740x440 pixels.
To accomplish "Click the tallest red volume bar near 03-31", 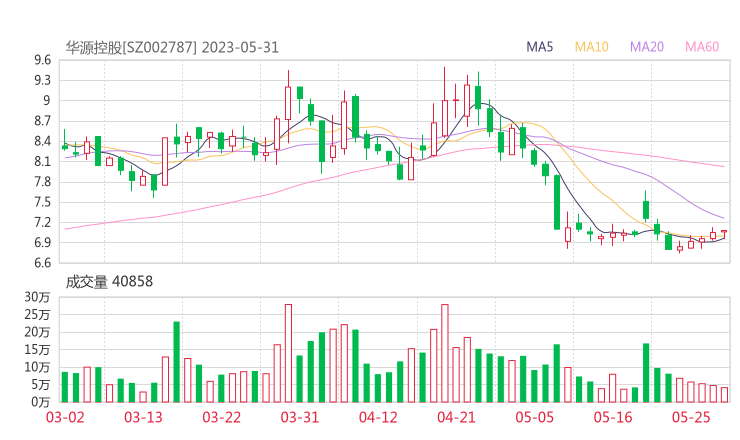I will click(288, 353).
